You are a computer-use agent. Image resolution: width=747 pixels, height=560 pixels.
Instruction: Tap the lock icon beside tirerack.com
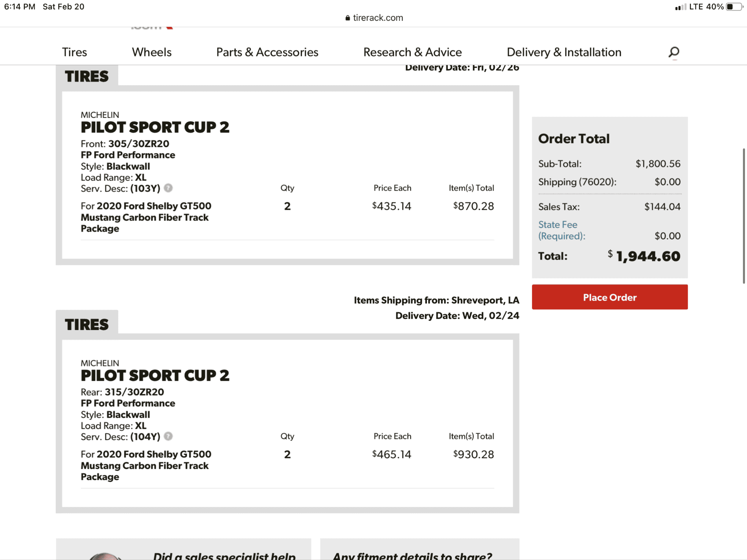pyautogui.click(x=348, y=18)
